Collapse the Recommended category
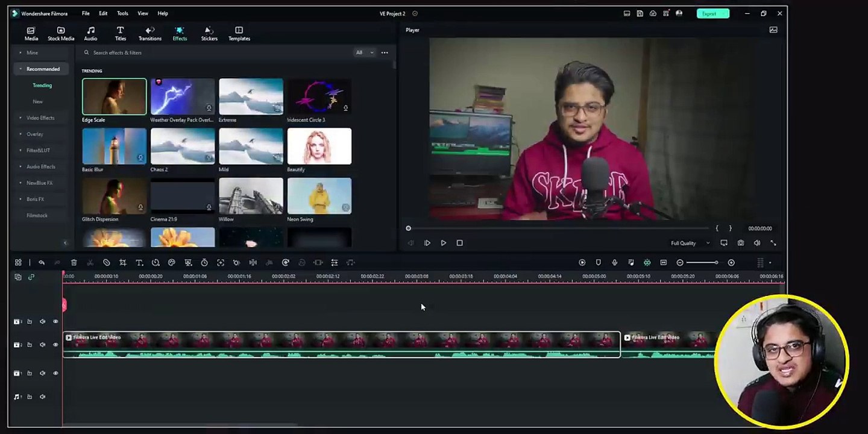Screen dimensions: 868x434 pos(40,69)
